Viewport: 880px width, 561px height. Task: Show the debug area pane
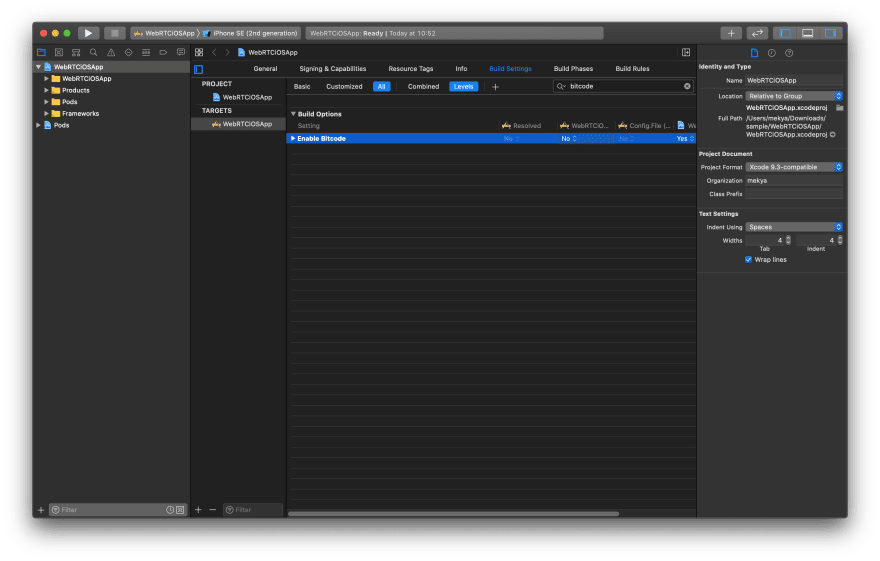pyautogui.click(x=807, y=33)
